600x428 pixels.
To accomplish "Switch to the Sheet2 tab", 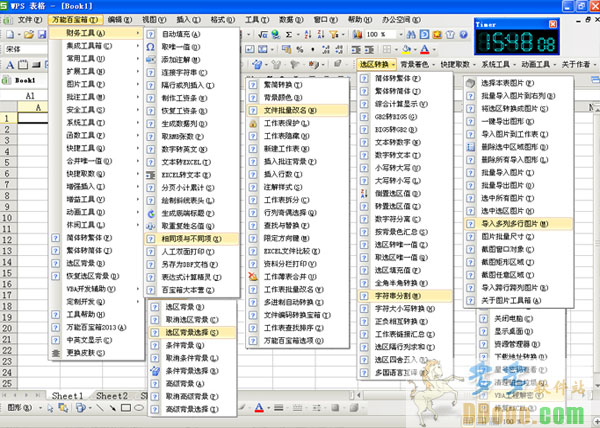I will click(x=112, y=396).
